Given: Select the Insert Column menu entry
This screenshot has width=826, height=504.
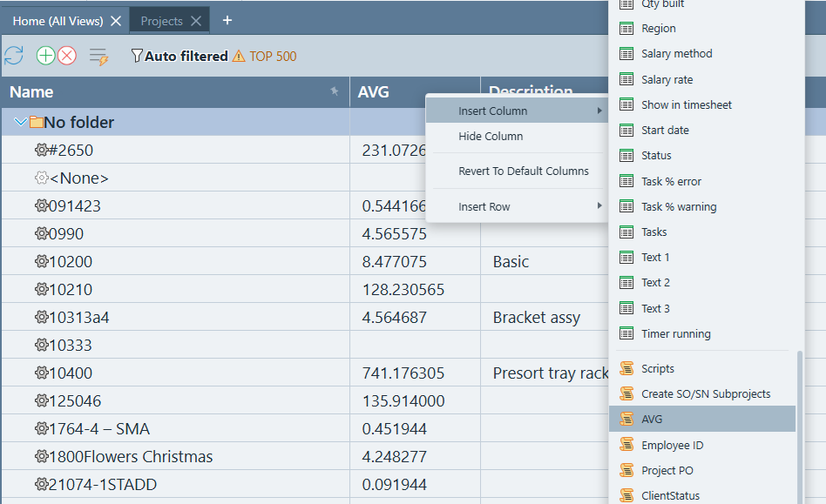Looking at the screenshot, I should tap(517, 111).
